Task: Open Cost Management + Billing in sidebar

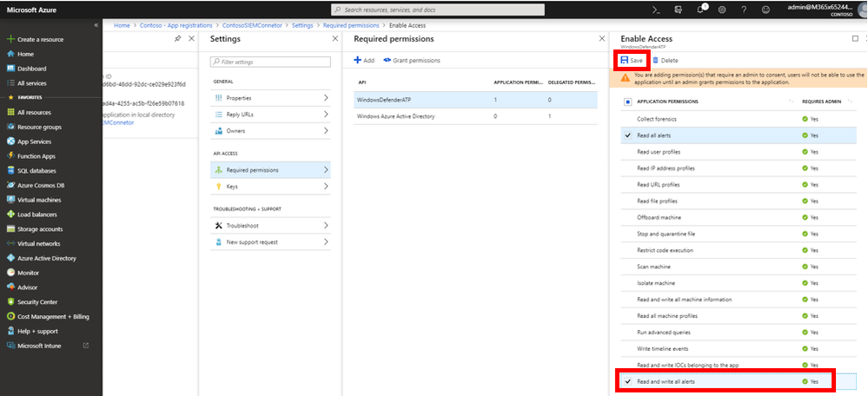Action: (x=53, y=316)
